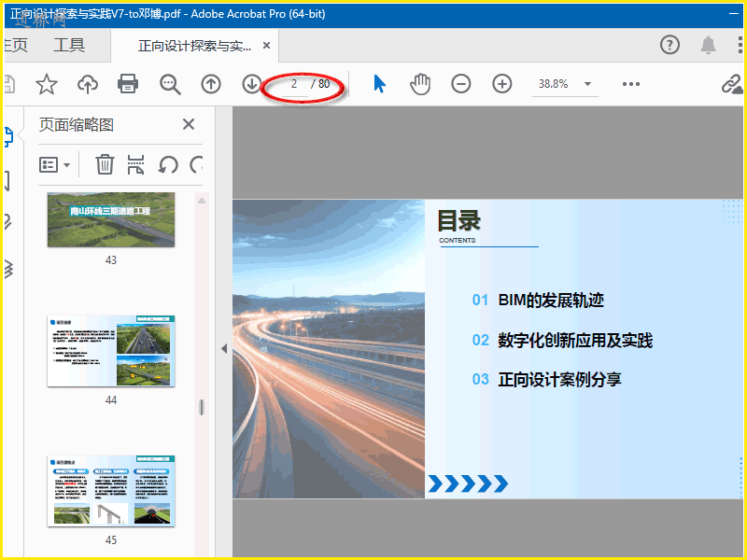Open the layers sidebar panel
The width and height of the screenshot is (747, 560).
coord(8,269)
